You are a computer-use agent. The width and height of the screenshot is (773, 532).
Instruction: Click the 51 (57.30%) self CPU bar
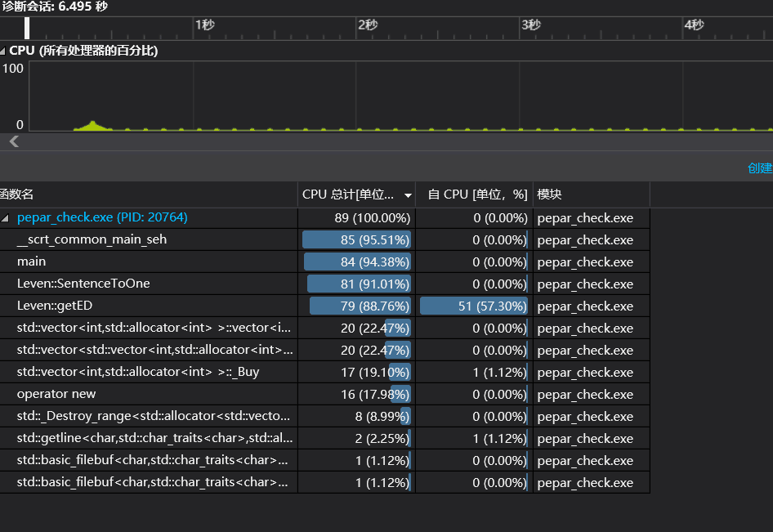[x=474, y=306]
